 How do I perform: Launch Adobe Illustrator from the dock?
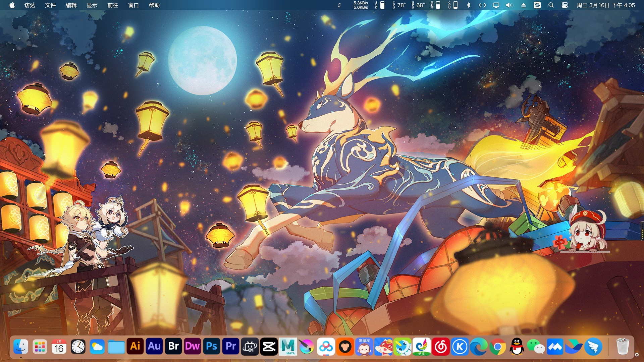[x=135, y=346]
